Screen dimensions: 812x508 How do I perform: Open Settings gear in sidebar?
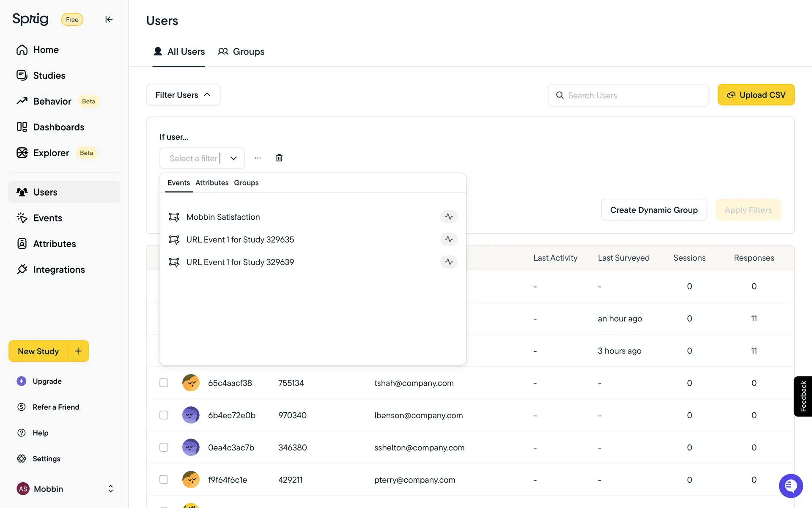[46, 458]
